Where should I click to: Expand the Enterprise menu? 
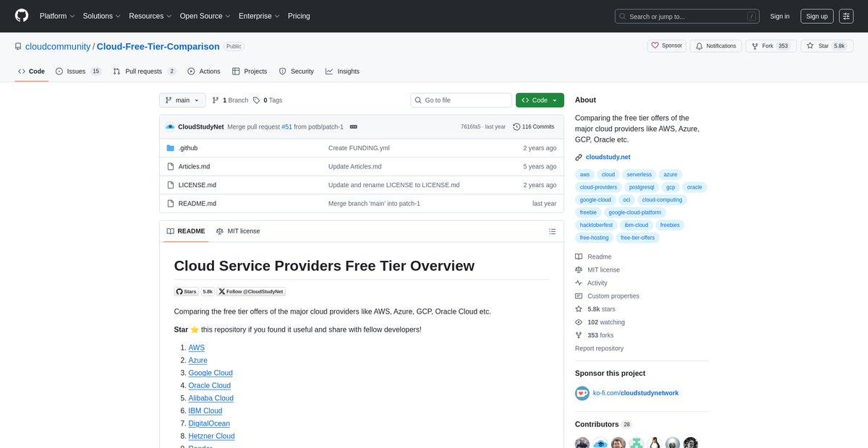click(x=260, y=16)
